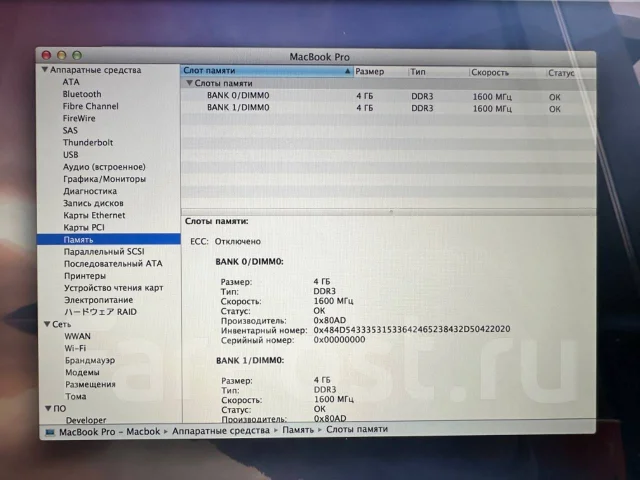Select ATA in the sidebar
This screenshot has height=480, width=640.
point(71,82)
